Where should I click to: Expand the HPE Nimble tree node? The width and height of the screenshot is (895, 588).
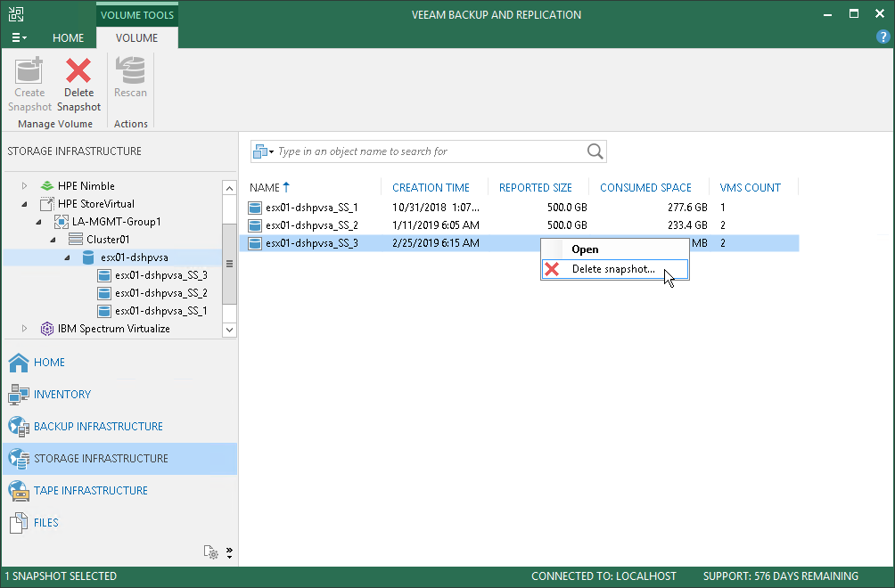24,186
